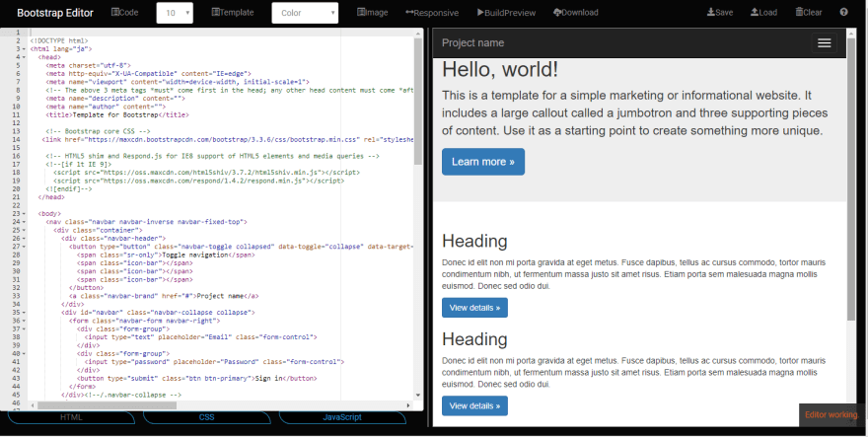Viewport: 868px width, 437px height.
Task: Open the Color dropdown
Action: [x=305, y=13]
